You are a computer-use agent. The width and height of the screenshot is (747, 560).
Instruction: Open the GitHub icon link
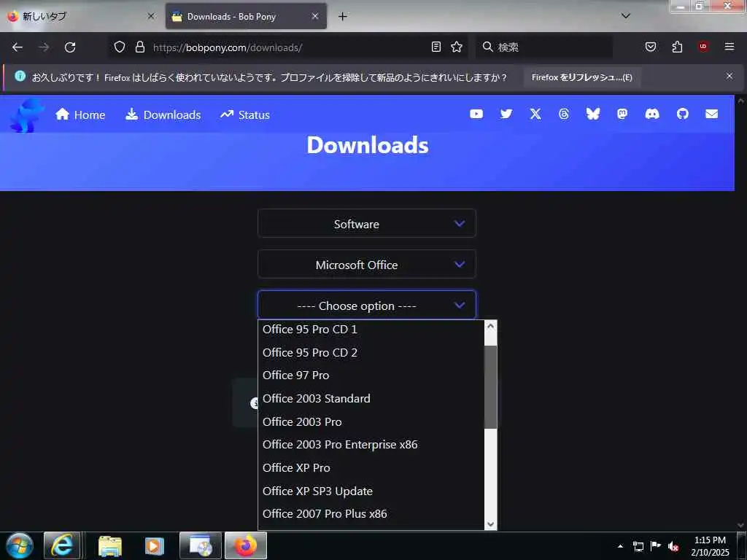[683, 114]
